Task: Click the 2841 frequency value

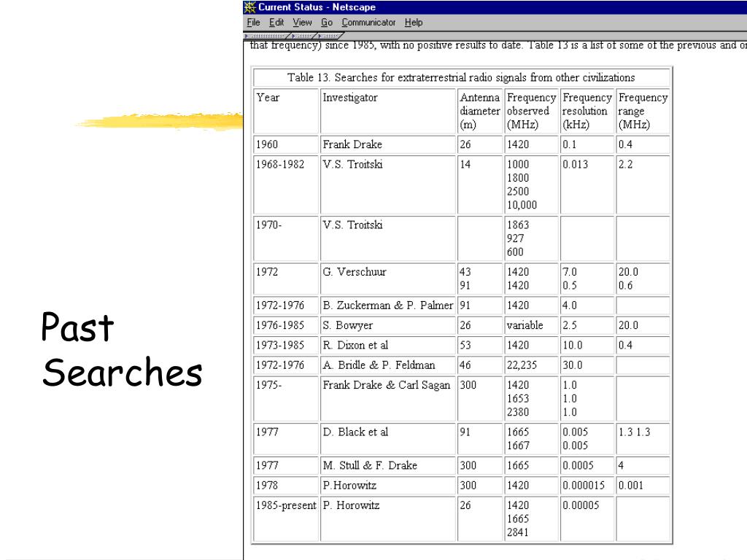Action: pos(518,532)
